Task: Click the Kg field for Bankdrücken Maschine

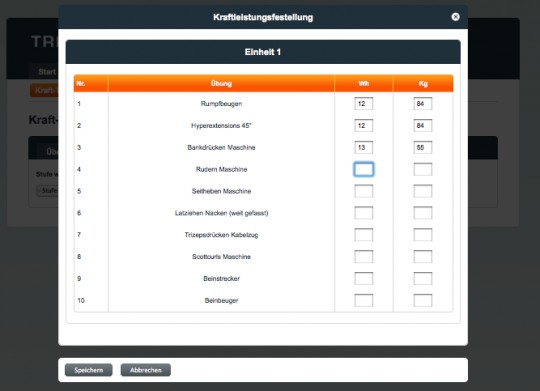Action: (x=423, y=147)
